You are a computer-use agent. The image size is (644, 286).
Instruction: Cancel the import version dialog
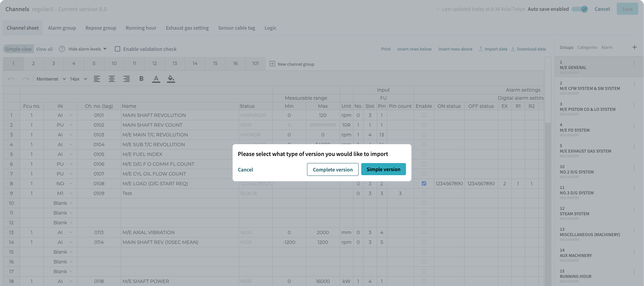click(x=245, y=169)
